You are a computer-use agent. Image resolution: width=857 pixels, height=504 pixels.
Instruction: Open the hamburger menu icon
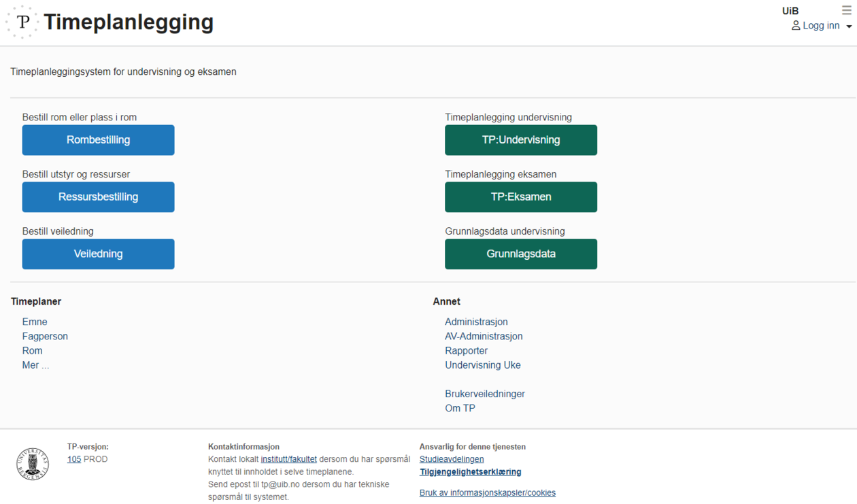(x=846, y=10)
